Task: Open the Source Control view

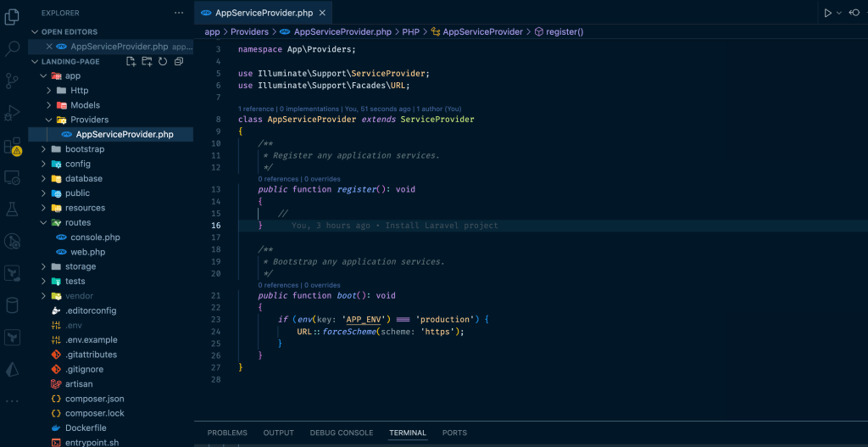Action: coord(12,81)
